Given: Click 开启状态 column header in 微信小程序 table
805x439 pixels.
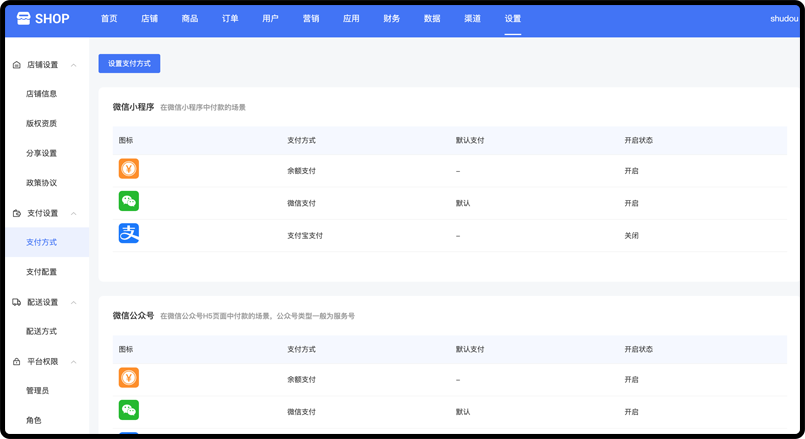Looking at the screenshot, I should (639, 140).
